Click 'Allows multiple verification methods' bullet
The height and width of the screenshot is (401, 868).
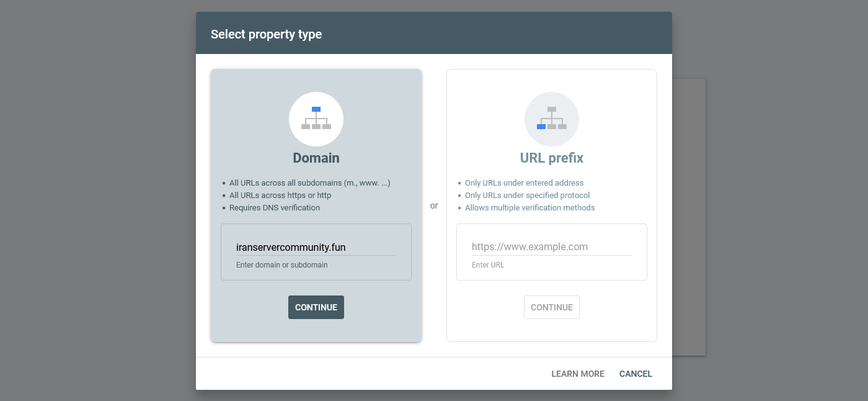(529, 208)
